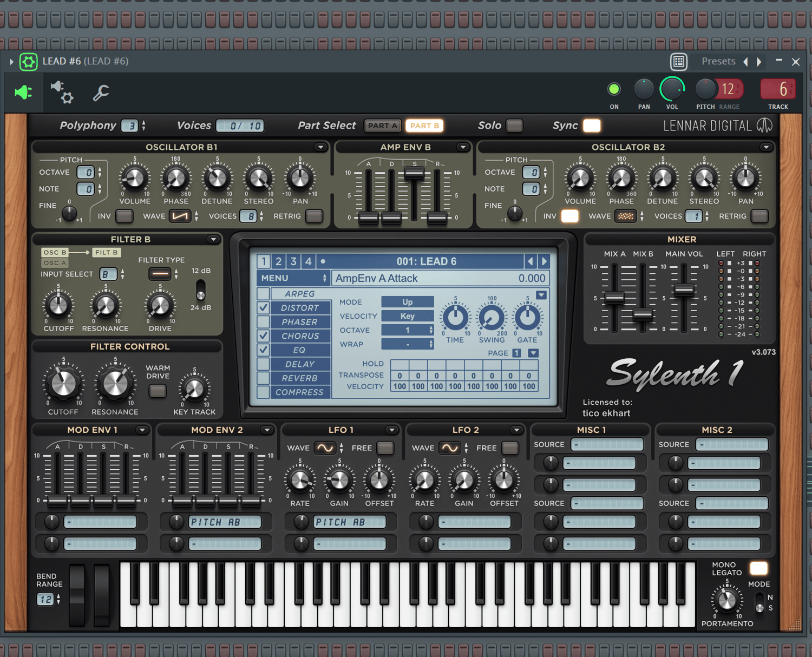Open the plugin gear options icon
The width and height of the screenshot is (812, 657).
[x=28, y=62]
